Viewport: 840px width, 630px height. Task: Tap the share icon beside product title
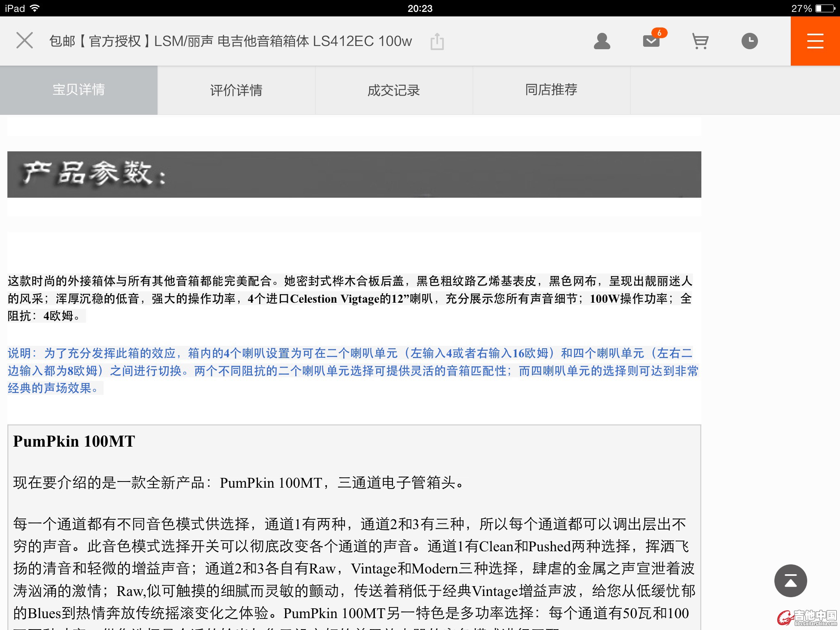[437, 41]
